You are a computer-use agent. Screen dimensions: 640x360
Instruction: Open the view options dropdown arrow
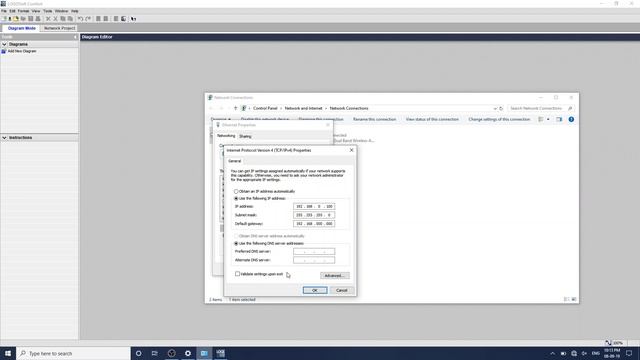548,119
